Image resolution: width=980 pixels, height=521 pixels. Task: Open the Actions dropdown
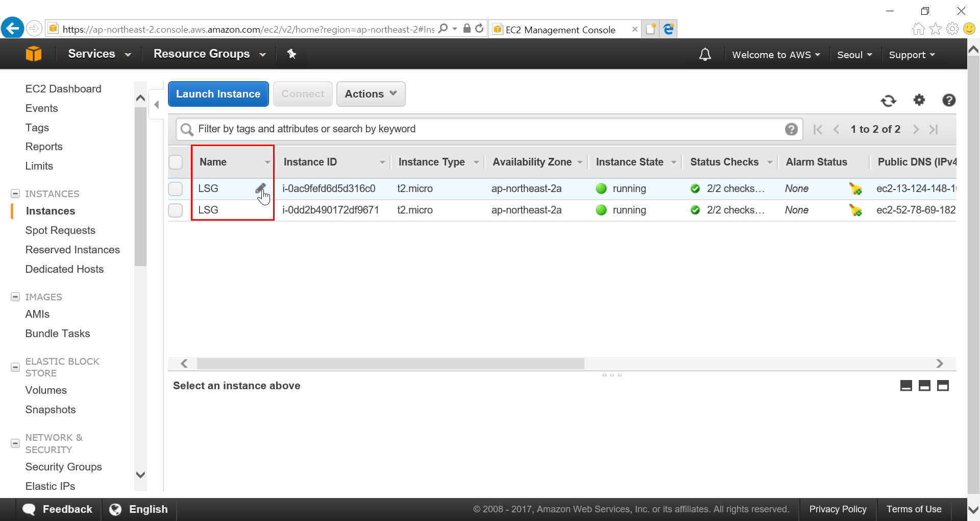point(371,94)
